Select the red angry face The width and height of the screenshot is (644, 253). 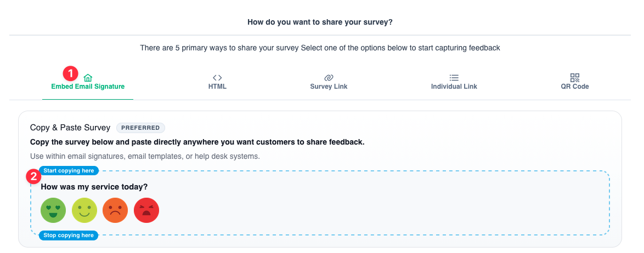(x=146, y=210)
